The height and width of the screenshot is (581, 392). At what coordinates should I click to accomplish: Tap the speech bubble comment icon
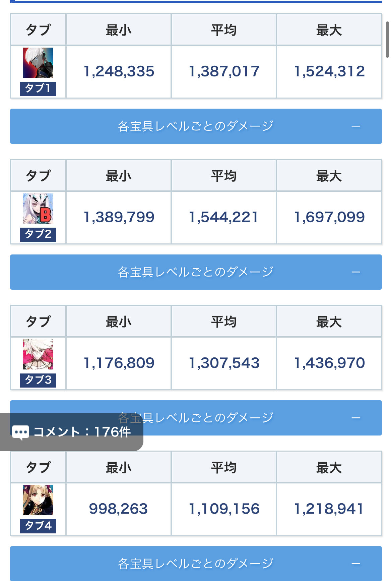(20, 432)
